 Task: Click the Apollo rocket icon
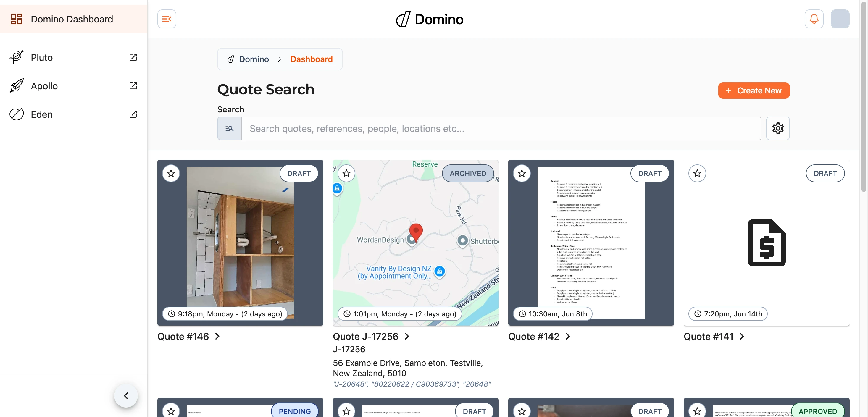click(17, 85)
